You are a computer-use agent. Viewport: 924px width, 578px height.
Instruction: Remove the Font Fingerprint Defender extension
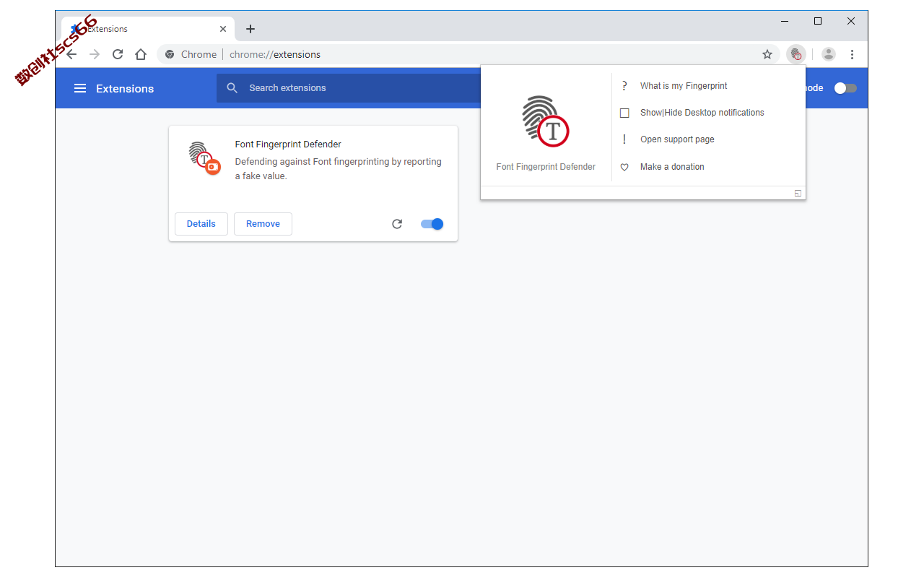[x=263, y=224]
